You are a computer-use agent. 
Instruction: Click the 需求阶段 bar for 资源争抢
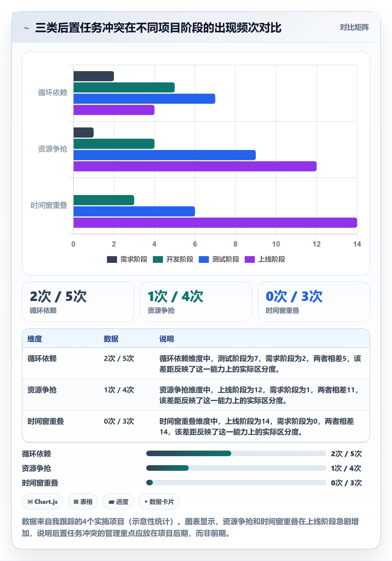[x=83, y=133]
